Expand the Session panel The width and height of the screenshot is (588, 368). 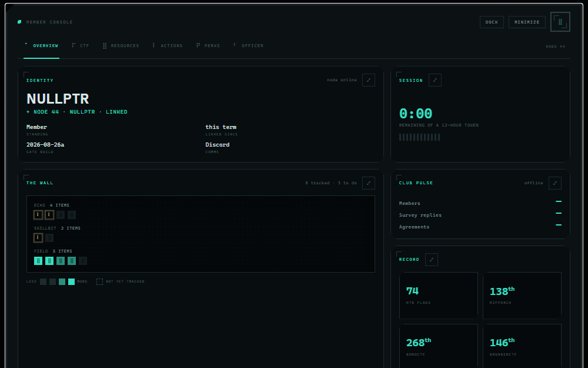435,80
